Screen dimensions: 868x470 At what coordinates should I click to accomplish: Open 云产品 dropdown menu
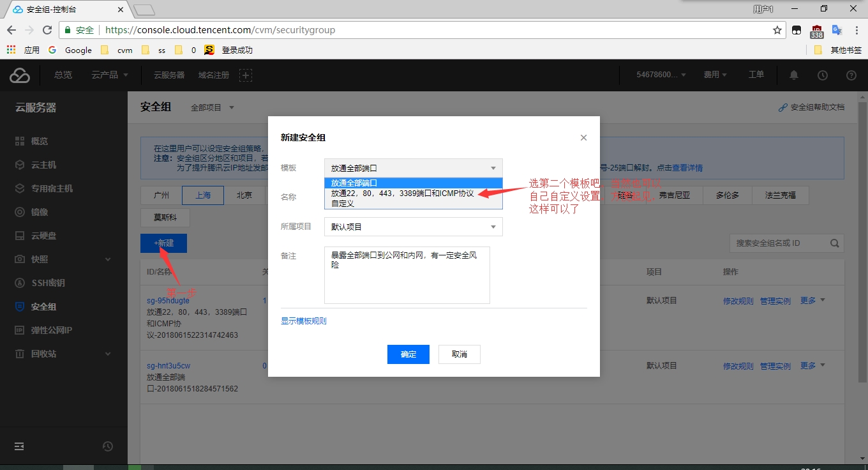pos(110,75)
